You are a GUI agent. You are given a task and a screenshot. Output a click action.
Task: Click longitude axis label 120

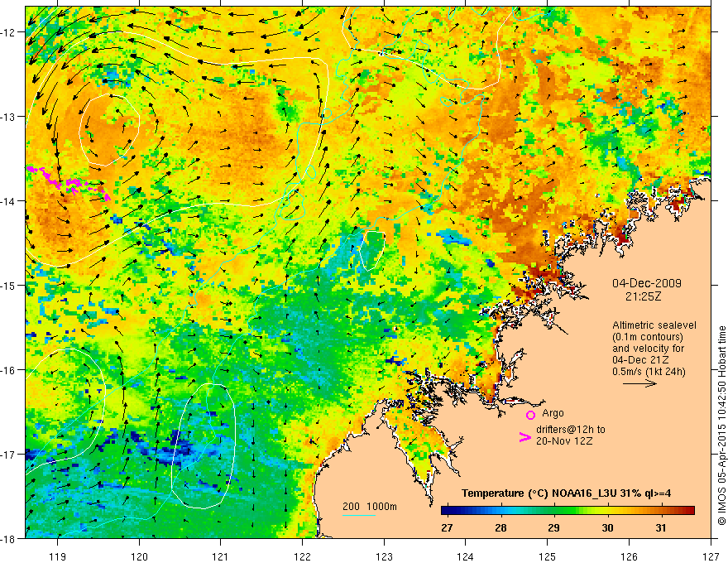point(139,556)
